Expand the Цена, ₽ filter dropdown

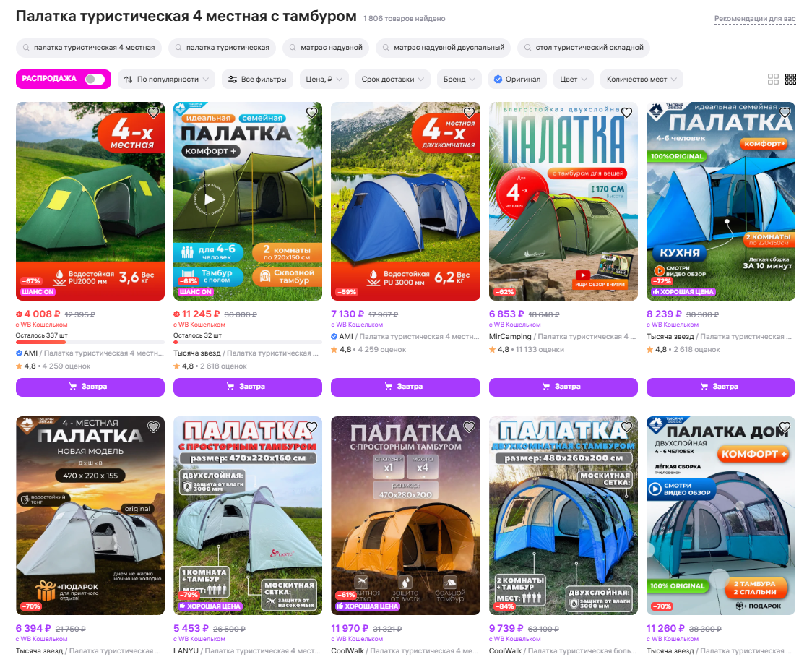pyautogui.click(x=324, y=80)
